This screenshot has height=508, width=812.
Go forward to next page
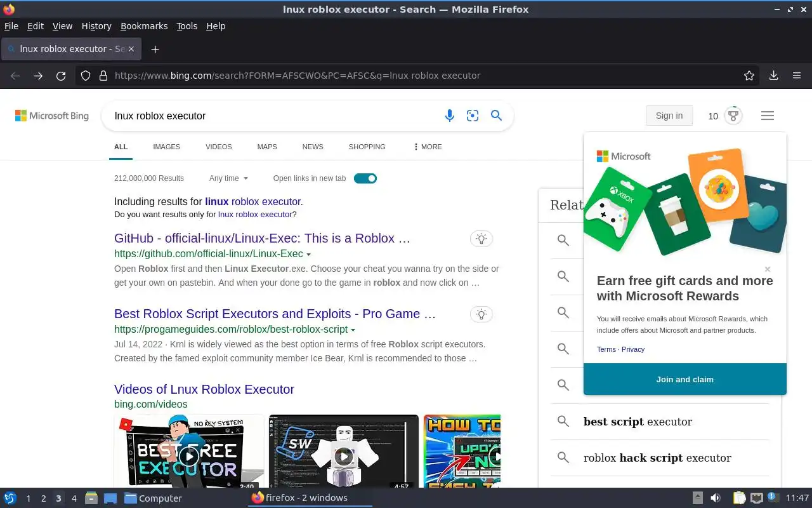pos(38,76)
